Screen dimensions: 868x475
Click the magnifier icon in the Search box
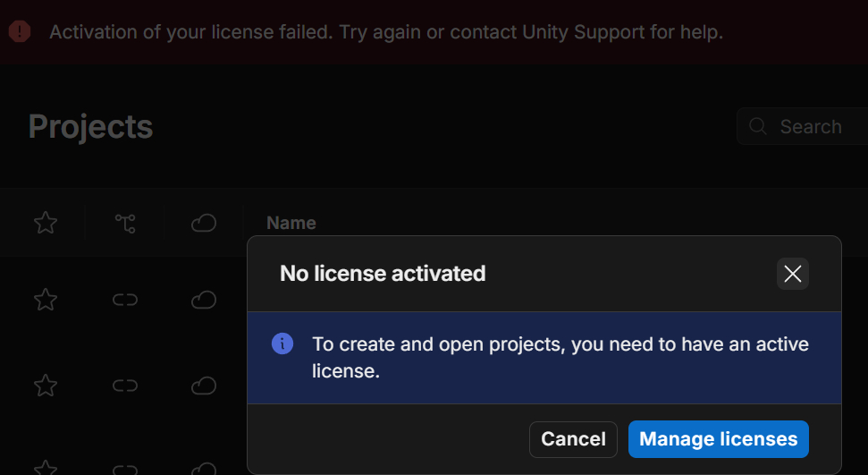[x=758, y=126]
